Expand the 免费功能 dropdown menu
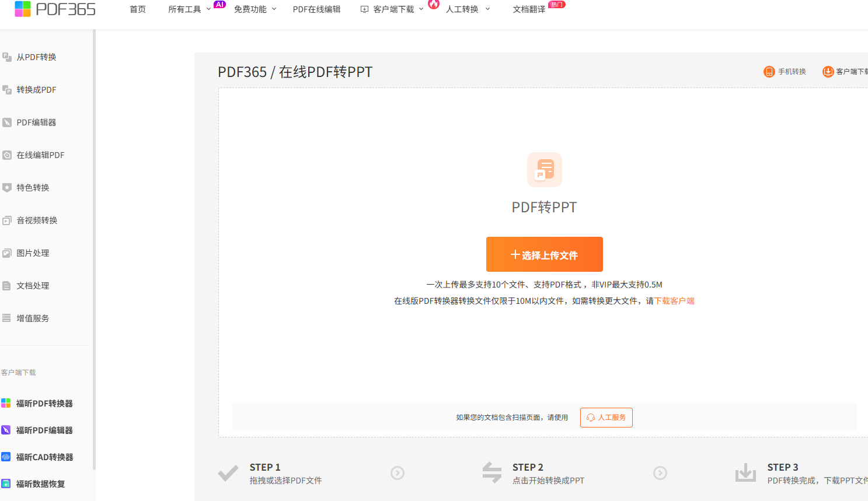This screenshot has width=868, height=501. click(x=255, y=9)
